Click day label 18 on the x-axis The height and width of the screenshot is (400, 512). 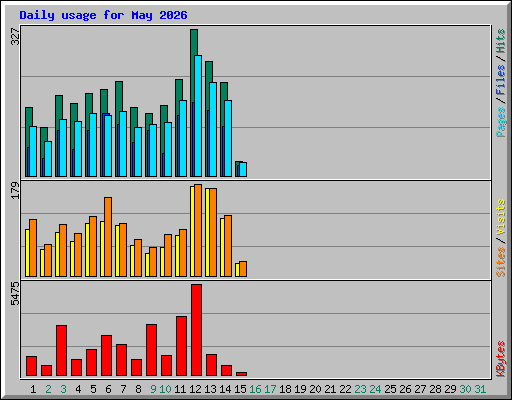pyautogui.click(x=285, y=389)
